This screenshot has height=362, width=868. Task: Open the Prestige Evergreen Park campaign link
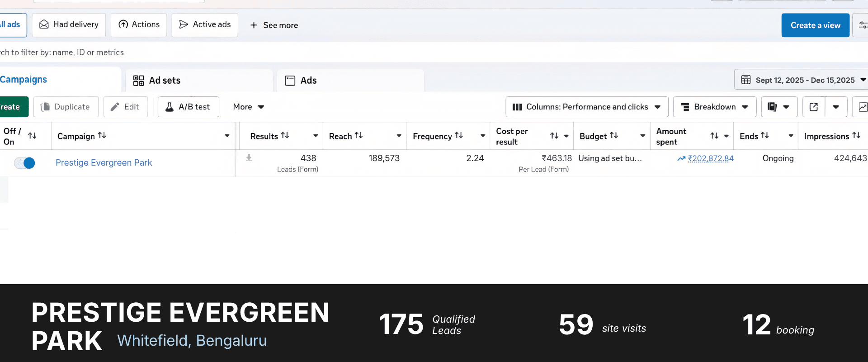(x=104, y=163)
